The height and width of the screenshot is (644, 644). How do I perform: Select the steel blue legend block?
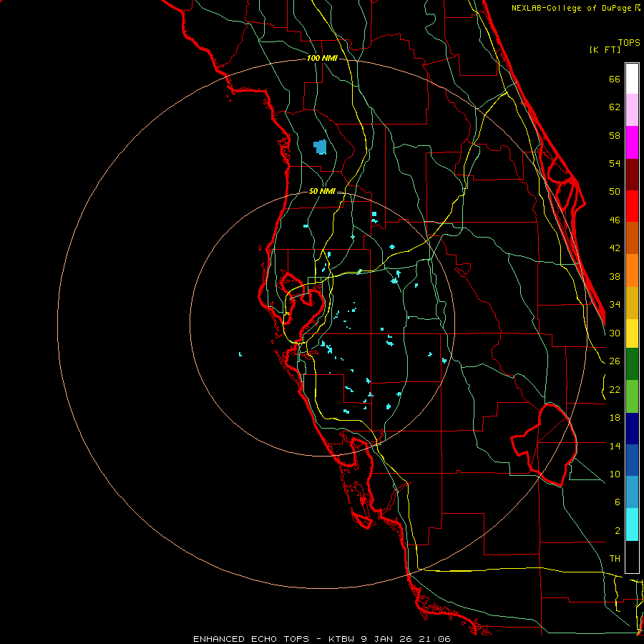pos(632,492)
